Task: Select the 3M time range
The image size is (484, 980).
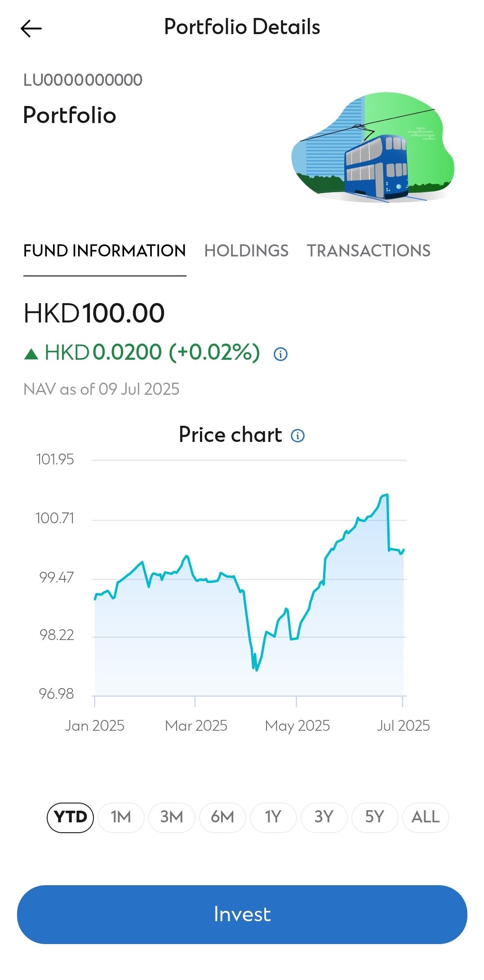Action: 172,817
